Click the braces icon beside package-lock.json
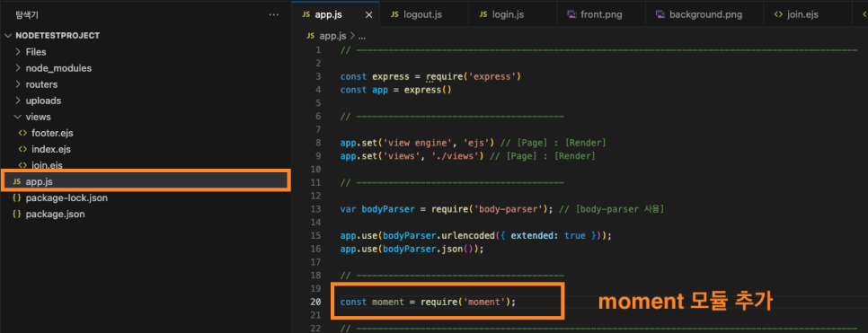This screenshot has height=333, width=868. click(x=16, y=197)
